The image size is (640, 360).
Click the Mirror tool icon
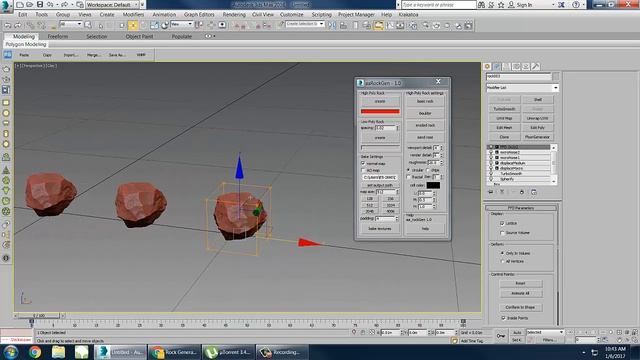332,25
